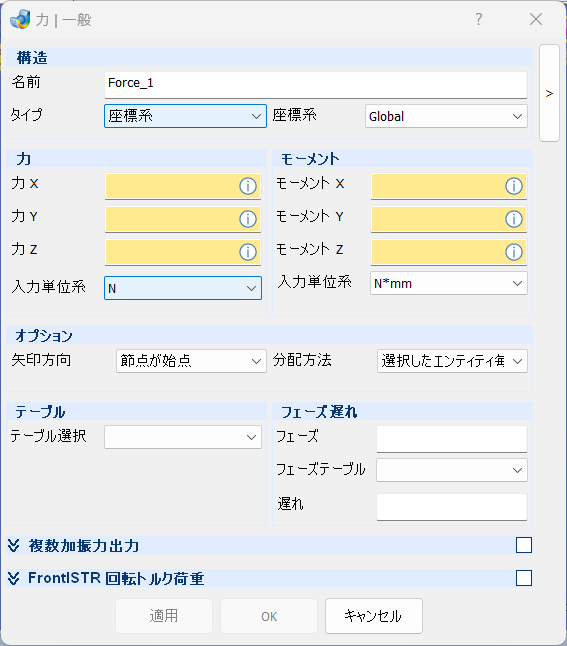Open the 座標系 dropdown showing Global
Screen dimensions: 567x646
tap(446, 116)
